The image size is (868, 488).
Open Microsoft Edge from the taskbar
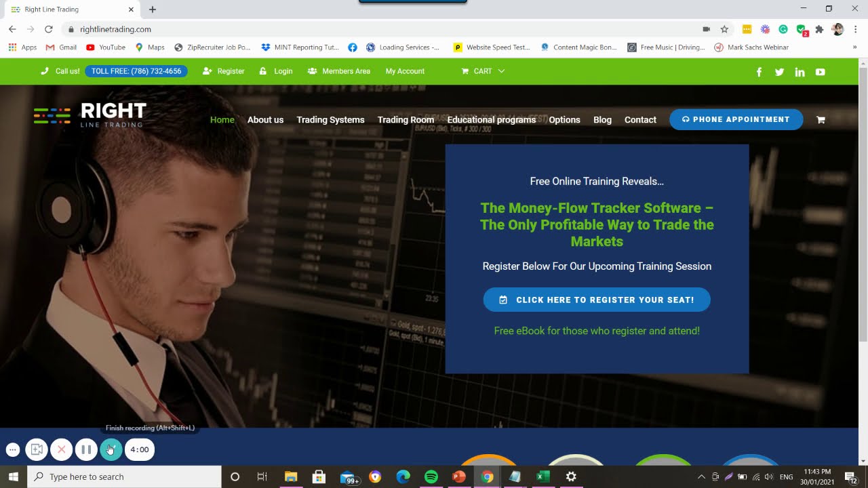pyautogui.click(x=403, y=476)
